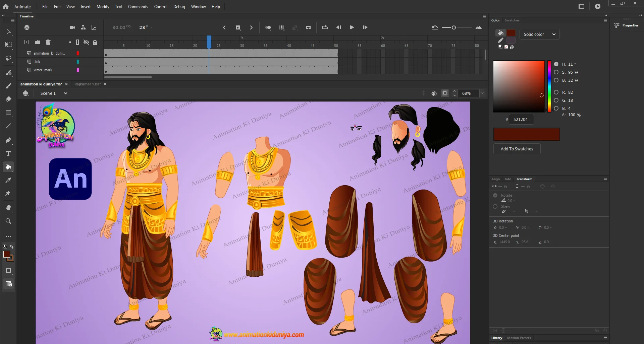Select the Hue radio button

(x=556, y=64)
